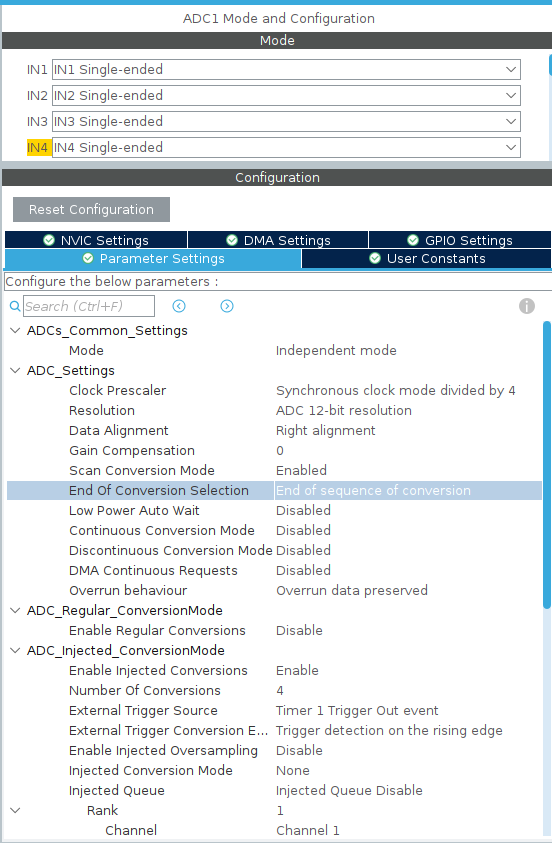Open the parameter info icon
The width and height of the screenshot is (552, 843).
(x=527, y=306)
